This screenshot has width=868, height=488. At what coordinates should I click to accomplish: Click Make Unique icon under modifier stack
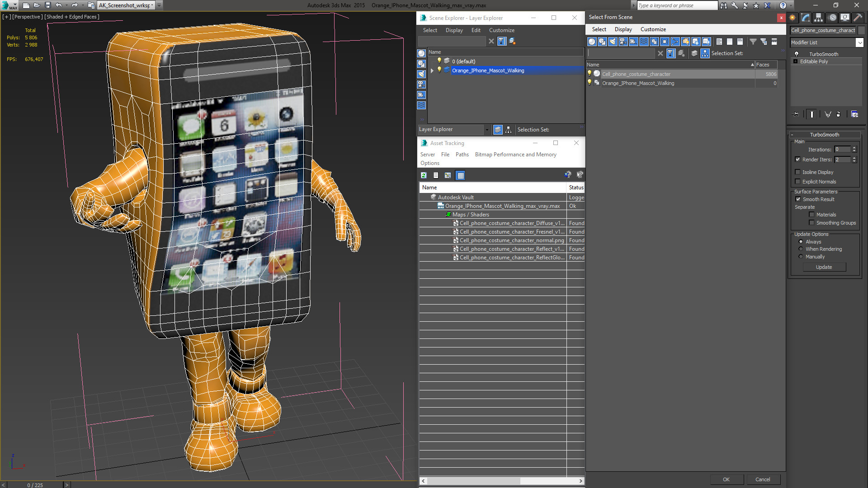(x=828, y=114)
